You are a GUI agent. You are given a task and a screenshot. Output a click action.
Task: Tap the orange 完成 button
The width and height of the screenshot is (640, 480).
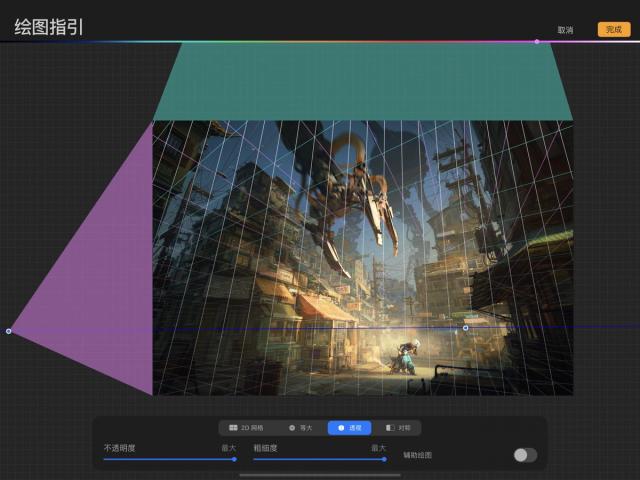(614, 30)
